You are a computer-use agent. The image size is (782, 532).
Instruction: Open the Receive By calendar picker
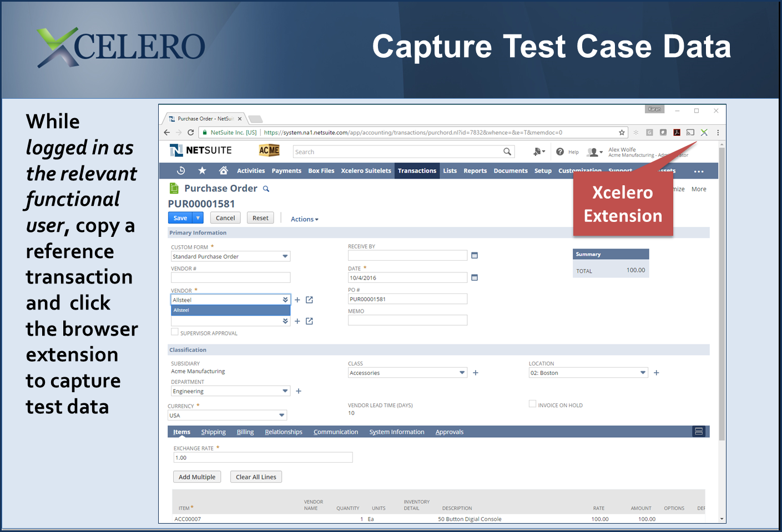tap(475, 256)
